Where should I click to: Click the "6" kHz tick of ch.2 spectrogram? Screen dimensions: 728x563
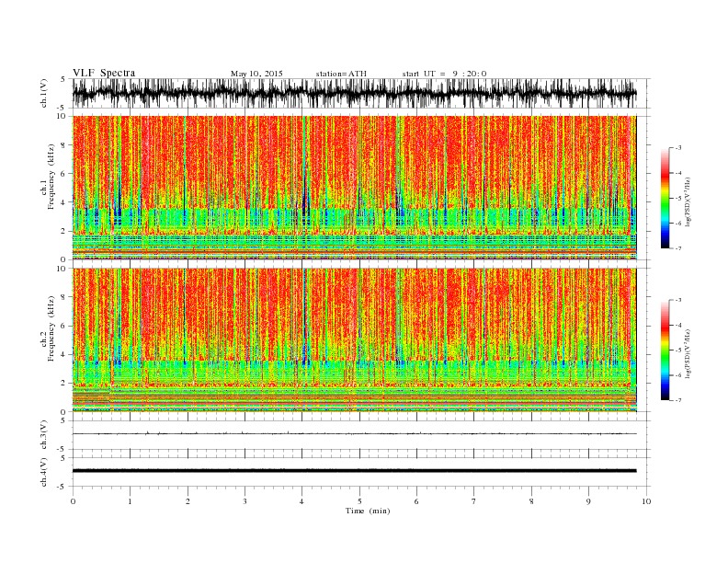64,326
